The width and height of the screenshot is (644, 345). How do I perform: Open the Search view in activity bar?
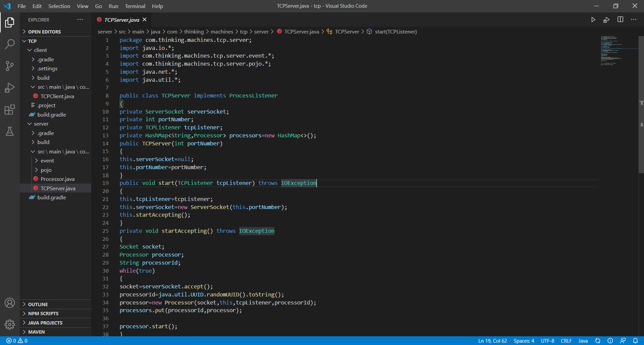coord(10,44)
